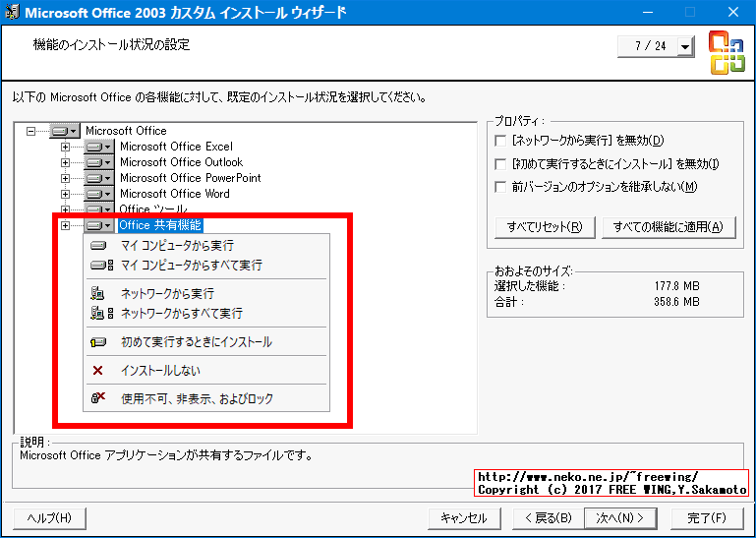The height and width of the screenshot is (538, 756).
Task: Choose マイ コンピュータからすべて実行 option
Action: click(x=206, y=265)
